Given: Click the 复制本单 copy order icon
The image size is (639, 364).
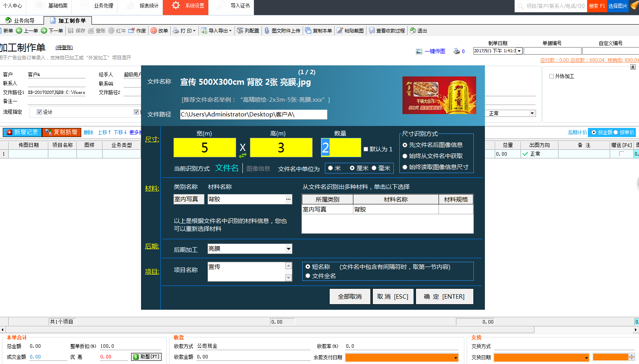Looking at the screenshot, I should pos(308,30).
